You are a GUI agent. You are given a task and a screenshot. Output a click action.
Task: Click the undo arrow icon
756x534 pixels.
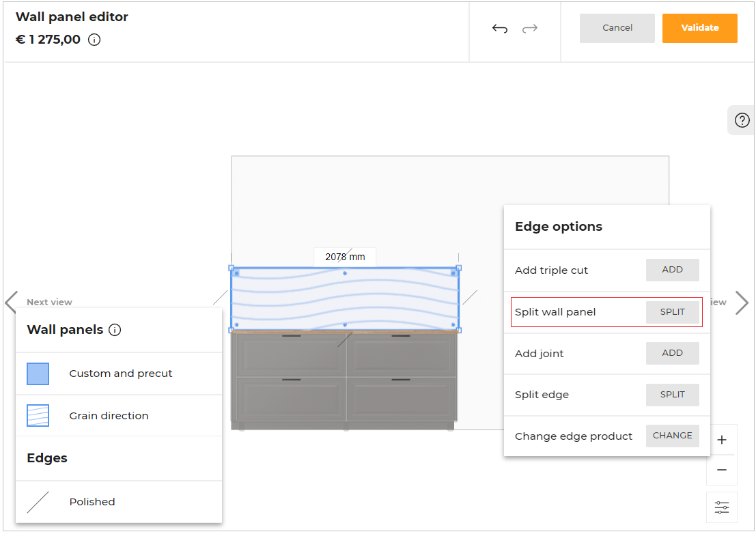coord(500,29)
